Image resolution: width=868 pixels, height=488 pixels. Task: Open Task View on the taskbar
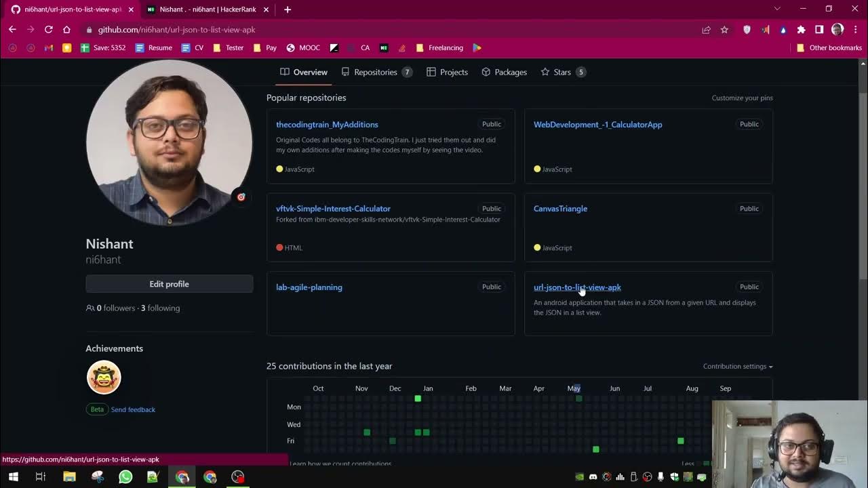pos(41,477)
